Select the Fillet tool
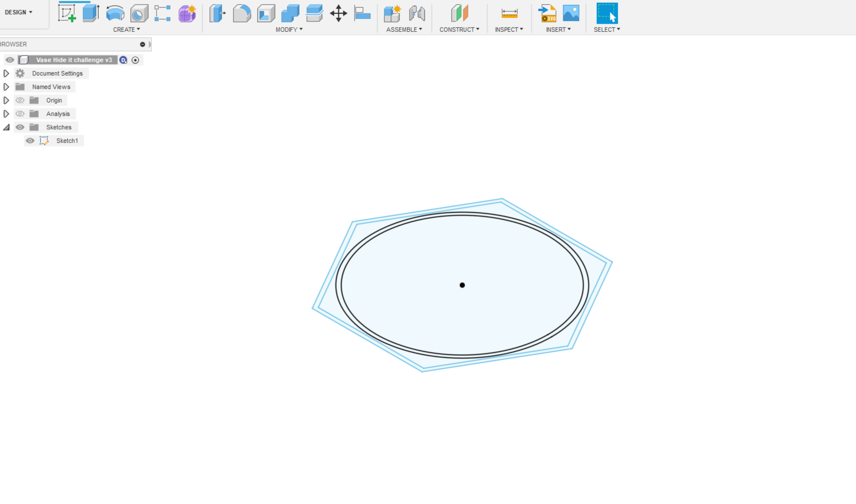 pos(242,13)
